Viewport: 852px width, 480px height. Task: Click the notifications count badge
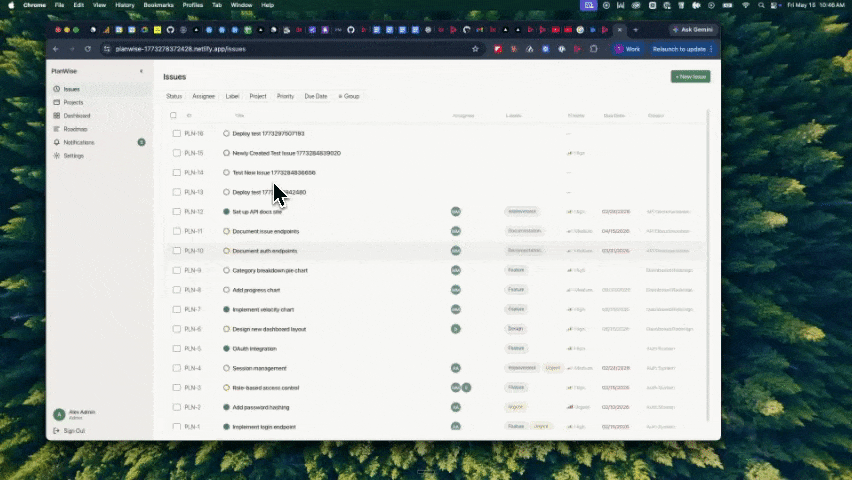pos(141,142)
